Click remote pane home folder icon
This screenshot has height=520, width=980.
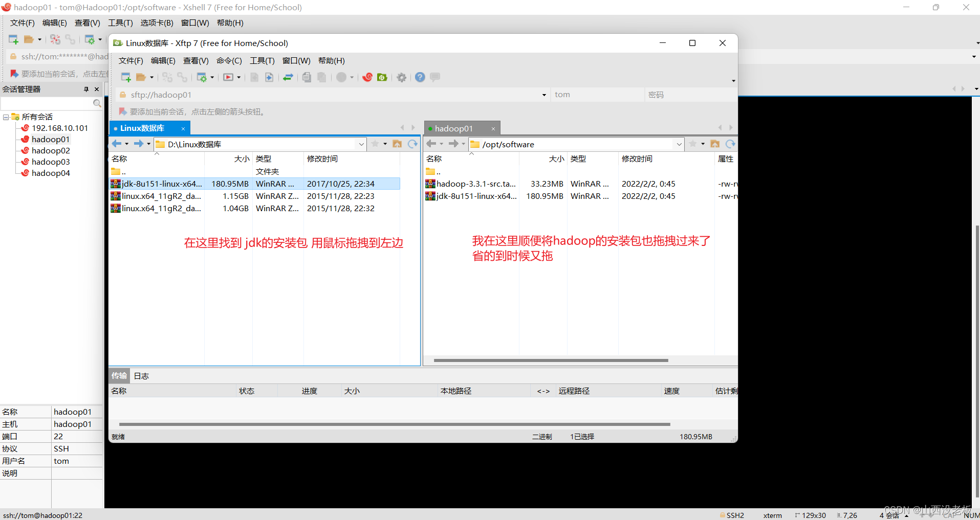[x=715, y=144]
